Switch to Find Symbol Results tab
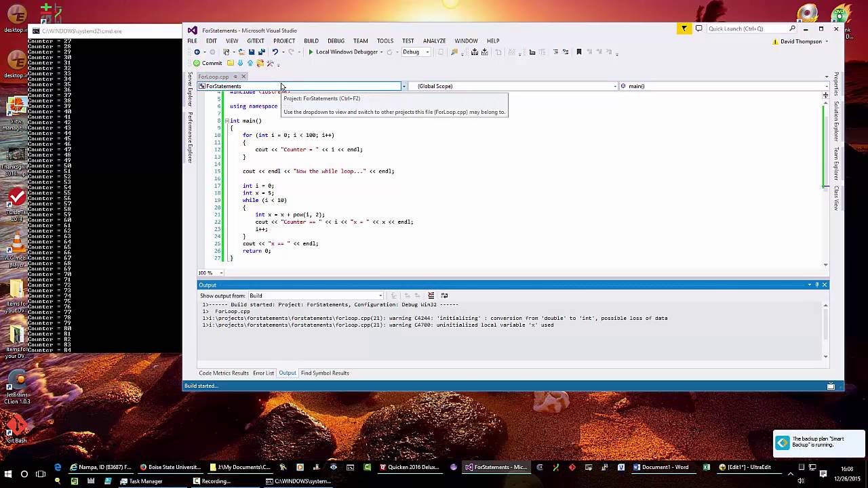868x488 pixels. (325, 373)
